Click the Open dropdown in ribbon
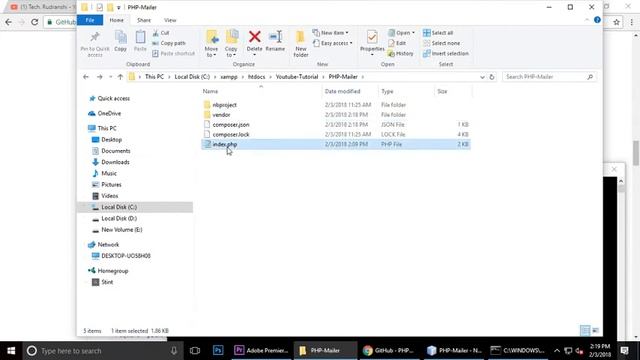The image size is (640, 360). [401, 33]
